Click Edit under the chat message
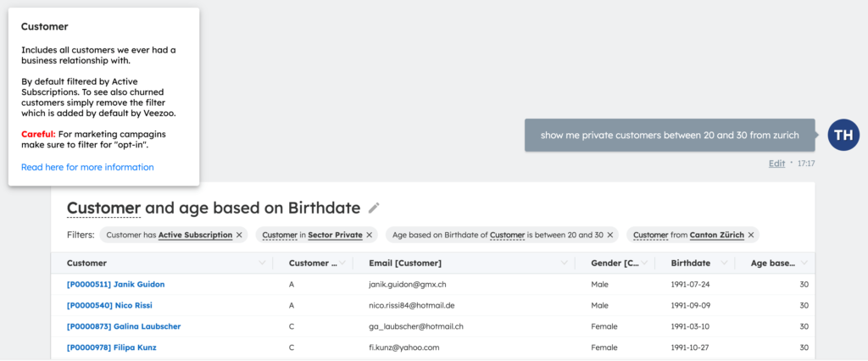 click(x=776, y=164)
